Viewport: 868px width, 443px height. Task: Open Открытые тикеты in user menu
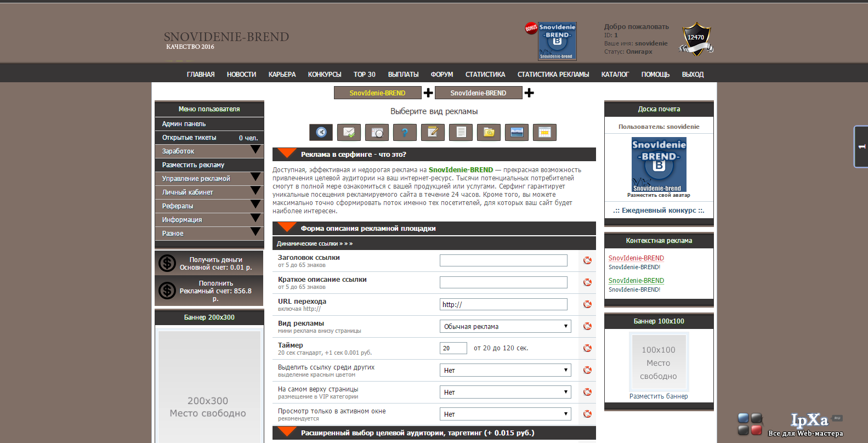(x=209, y=138)
